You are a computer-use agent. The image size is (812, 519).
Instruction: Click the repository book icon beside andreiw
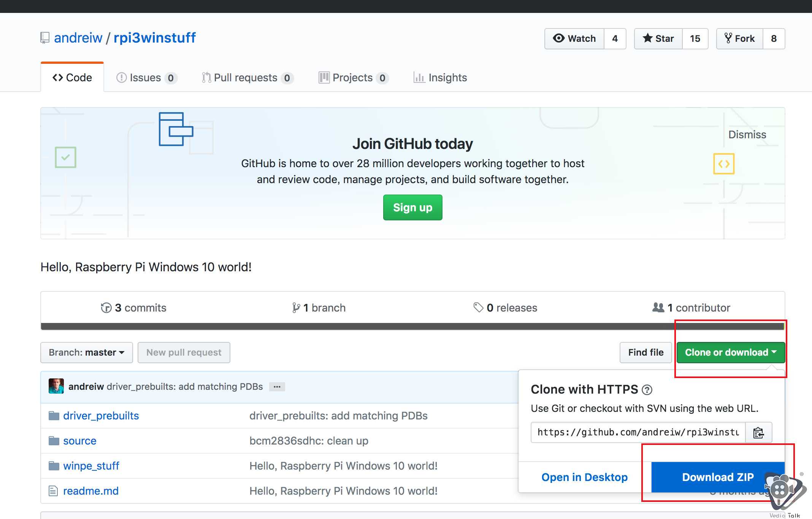pos(45,38)
